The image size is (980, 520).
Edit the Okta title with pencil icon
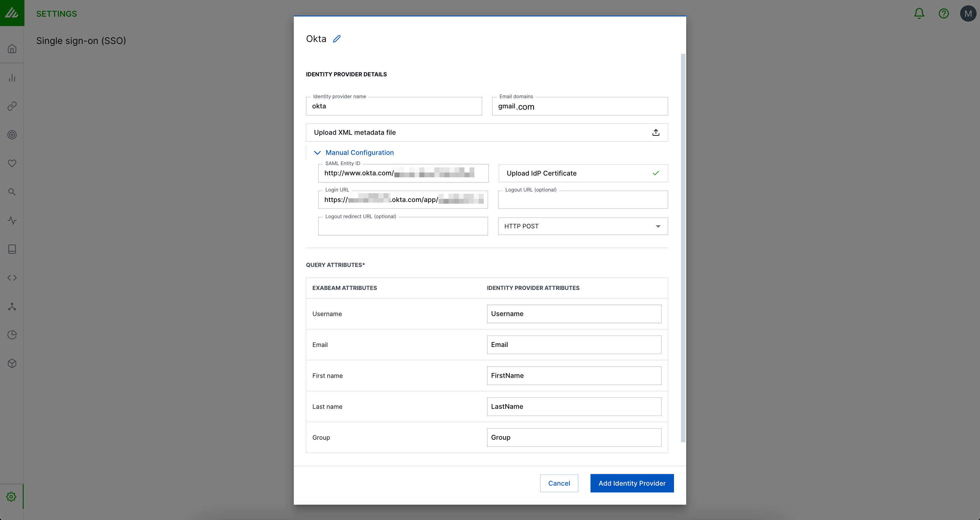[337, 39]
